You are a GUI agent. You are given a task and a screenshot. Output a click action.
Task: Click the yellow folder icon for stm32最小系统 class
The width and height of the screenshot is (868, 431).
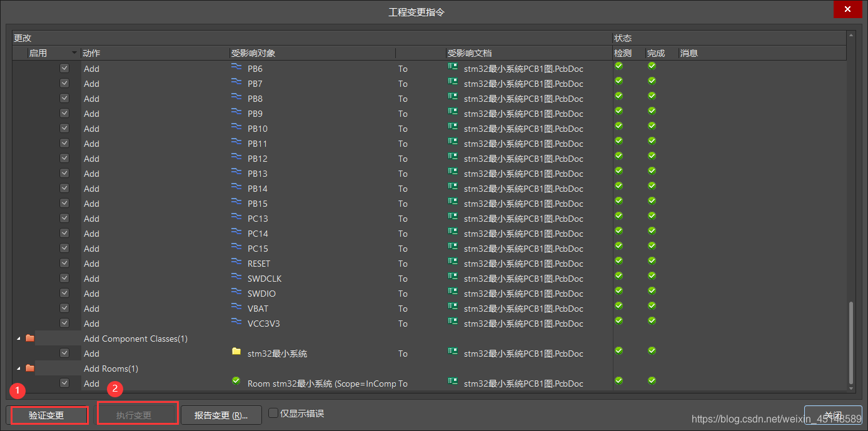(236, 353)
